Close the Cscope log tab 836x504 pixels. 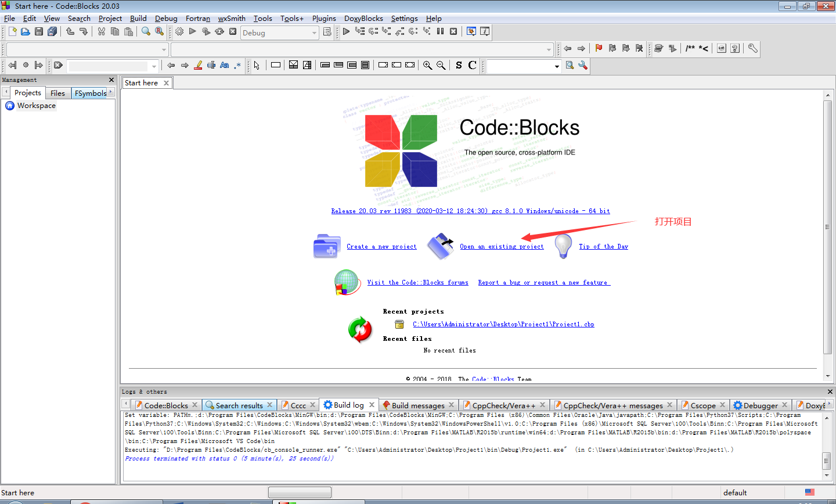tap(722, 405)
